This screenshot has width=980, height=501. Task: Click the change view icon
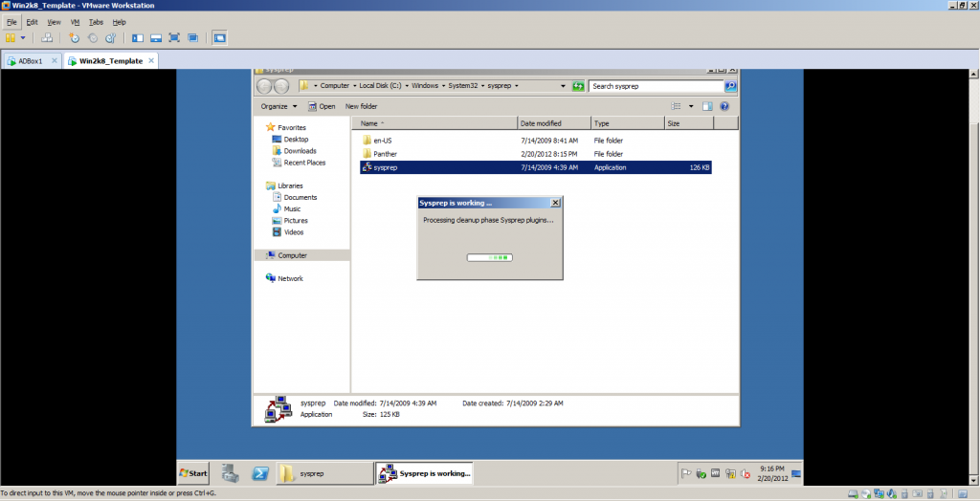pyautogui.click(x=676, y=106)
